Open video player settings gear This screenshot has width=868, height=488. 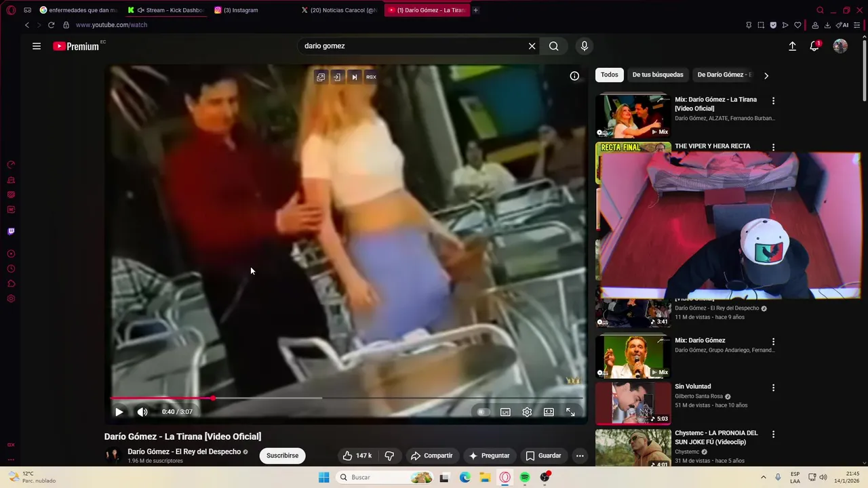click(527, 411)
